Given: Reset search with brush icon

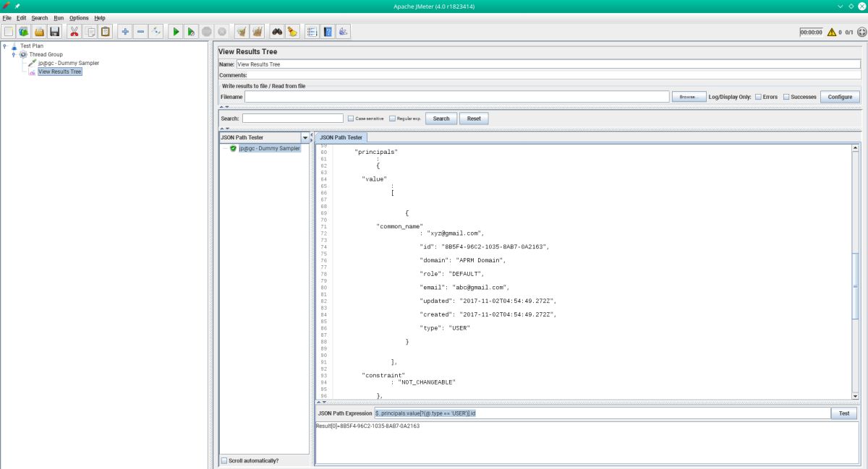Looking at the screenshot, I should pos(292,31).
